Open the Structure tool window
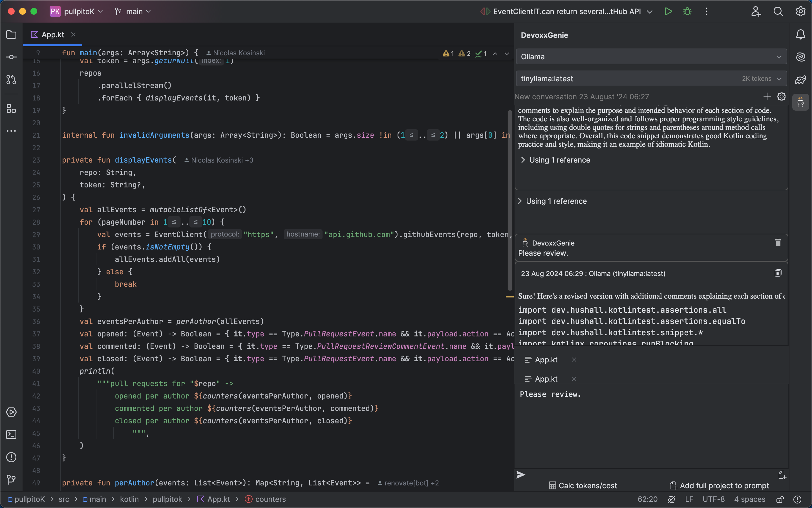Image resolution: width=812 pixels, height=508 pixels. (x=11, y=109)
